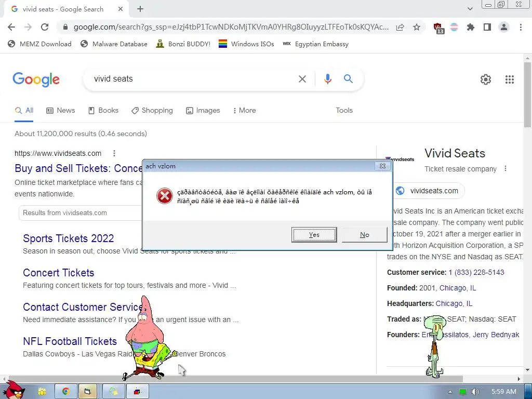
Task: Show hidden tray icons arrow
Action: (x=450, y=392)
